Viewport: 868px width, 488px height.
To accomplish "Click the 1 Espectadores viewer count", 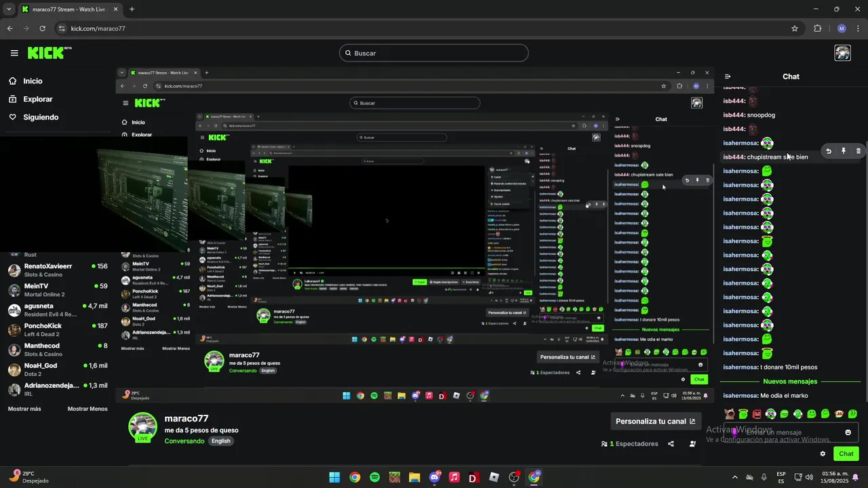I will click(630, 444).
